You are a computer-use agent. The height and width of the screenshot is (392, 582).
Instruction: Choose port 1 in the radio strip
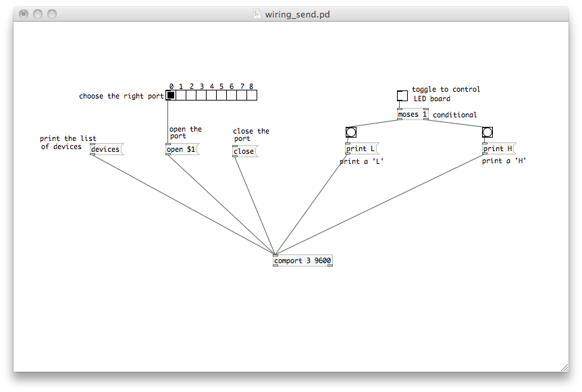(181, 96)
